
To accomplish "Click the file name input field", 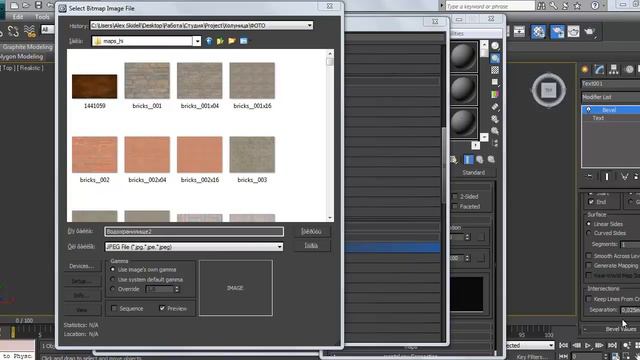I will click(x=194, y=231).
